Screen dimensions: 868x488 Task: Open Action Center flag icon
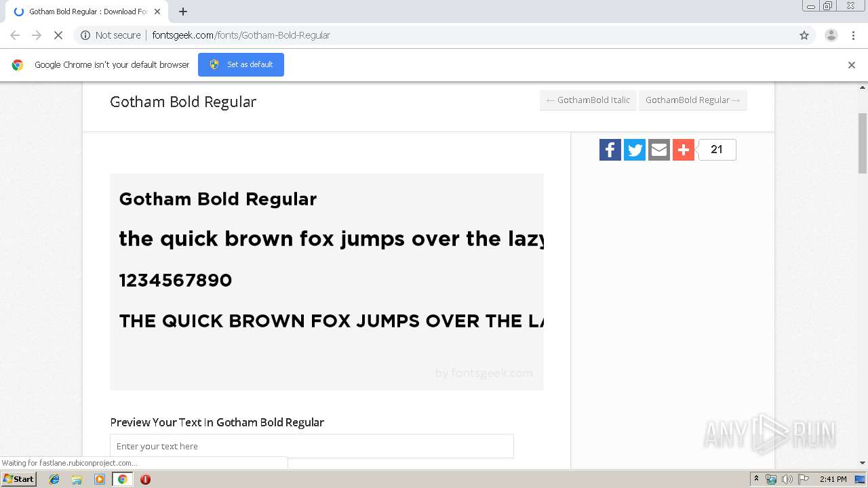tap(804, 479)
